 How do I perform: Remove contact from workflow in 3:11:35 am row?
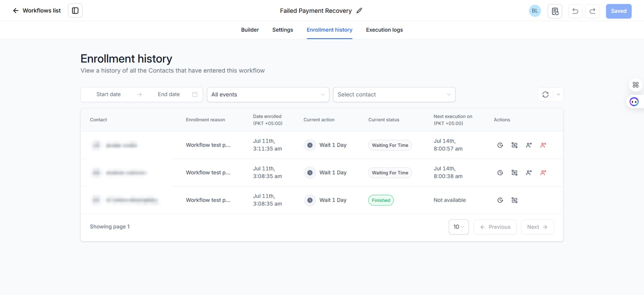click(543, 145)
